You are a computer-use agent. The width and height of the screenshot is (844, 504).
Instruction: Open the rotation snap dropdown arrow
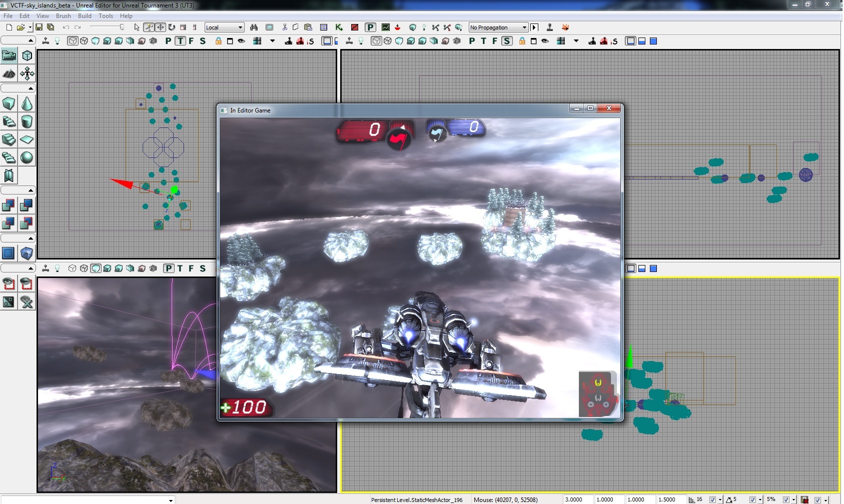coord(760,499)
